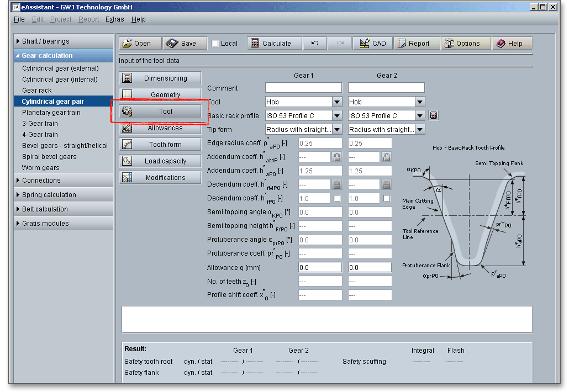Click the Calculate toolbar button
This screenshot has height=392, width=569.
[x=275, y=44]
